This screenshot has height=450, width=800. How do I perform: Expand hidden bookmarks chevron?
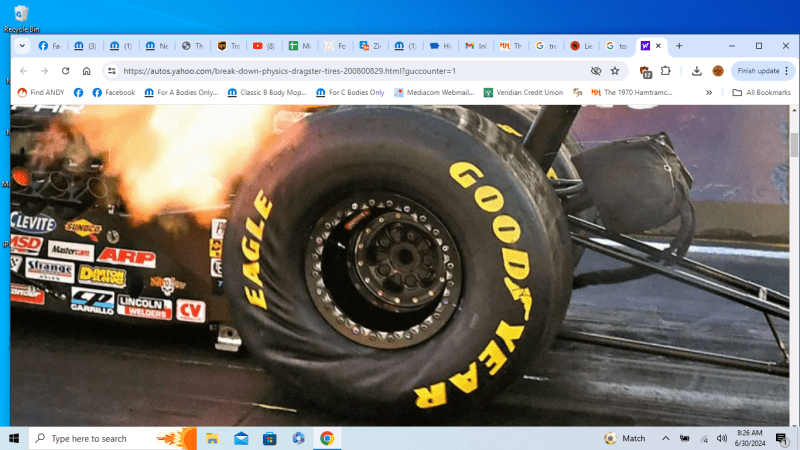[709, 92]
